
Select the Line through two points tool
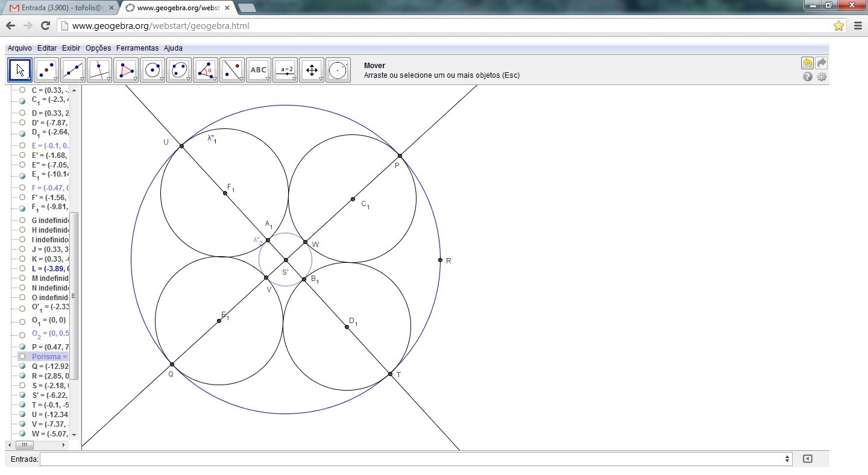tap(73, 70)
